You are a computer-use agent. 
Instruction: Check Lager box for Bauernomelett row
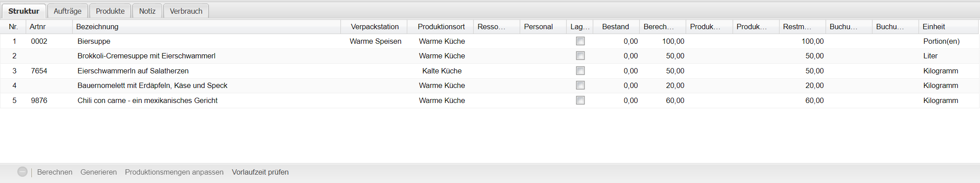tap(580, 85)
